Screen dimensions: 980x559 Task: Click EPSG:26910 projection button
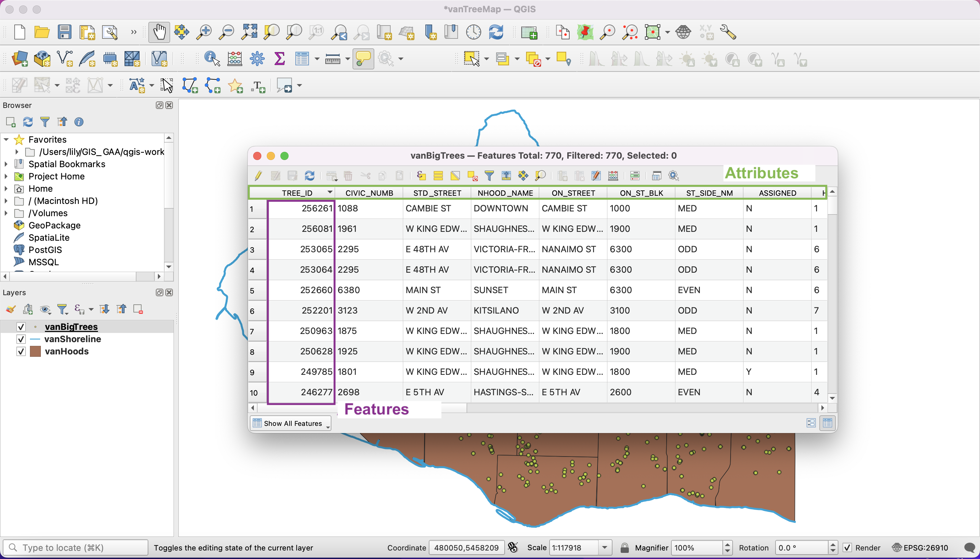tap(920, 547)
